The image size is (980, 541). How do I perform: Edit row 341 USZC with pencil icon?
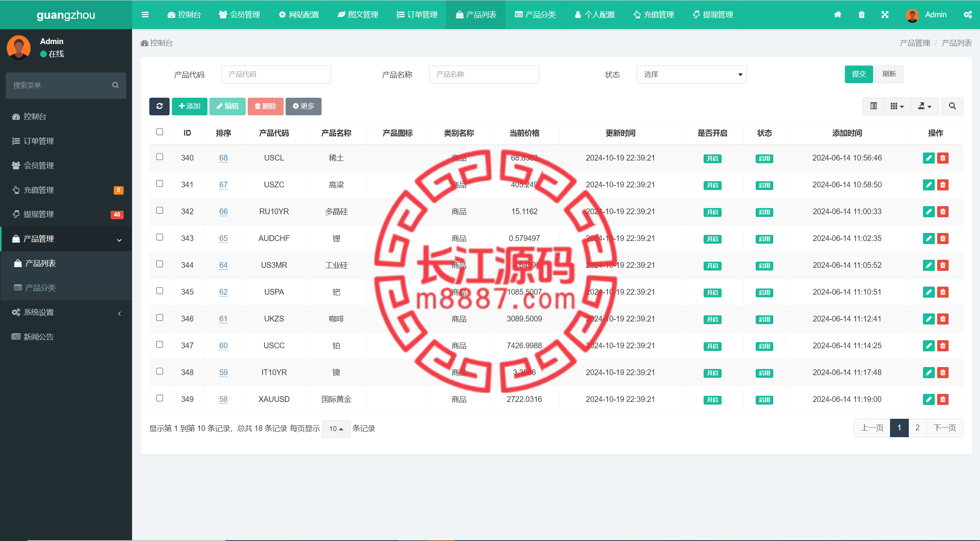pos(929,185)
